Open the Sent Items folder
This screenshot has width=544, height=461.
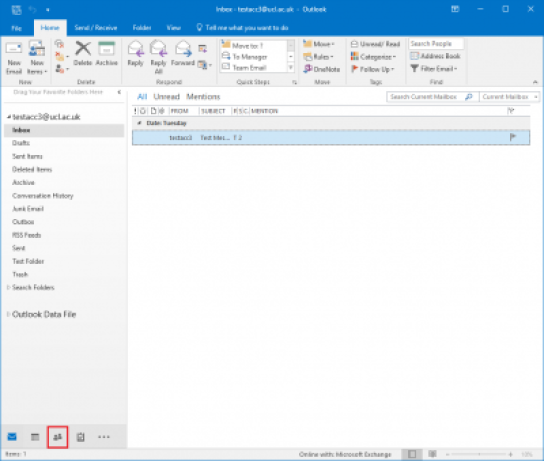pos(27,156)
